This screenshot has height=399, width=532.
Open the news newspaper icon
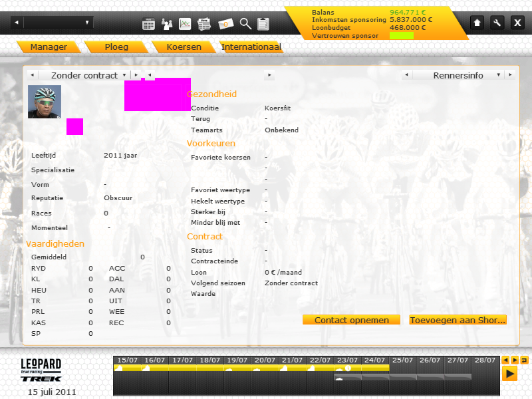click(x=204, y=24)
